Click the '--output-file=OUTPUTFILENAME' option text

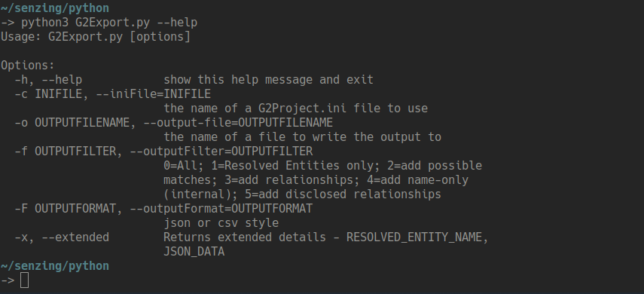coord(238,123)
